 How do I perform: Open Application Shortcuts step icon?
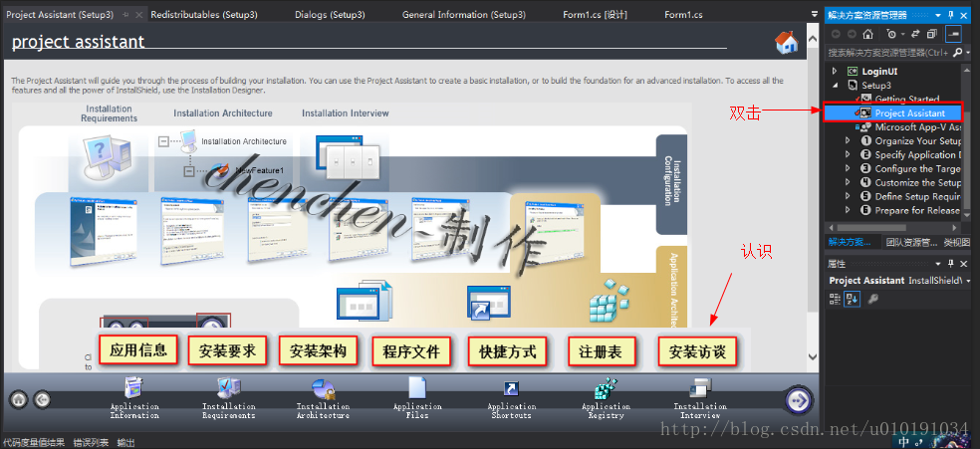point(511,388)
